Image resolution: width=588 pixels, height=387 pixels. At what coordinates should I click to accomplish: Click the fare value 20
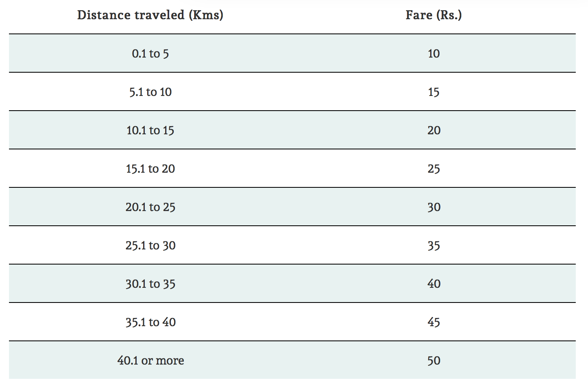pos(433,130)
